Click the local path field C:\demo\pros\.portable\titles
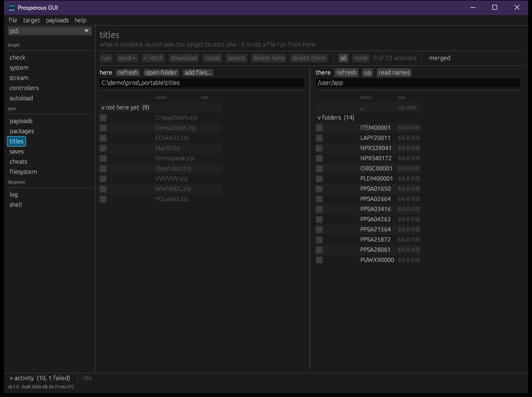This screenshot has height=397, width=532. click(x=202, y=83)
